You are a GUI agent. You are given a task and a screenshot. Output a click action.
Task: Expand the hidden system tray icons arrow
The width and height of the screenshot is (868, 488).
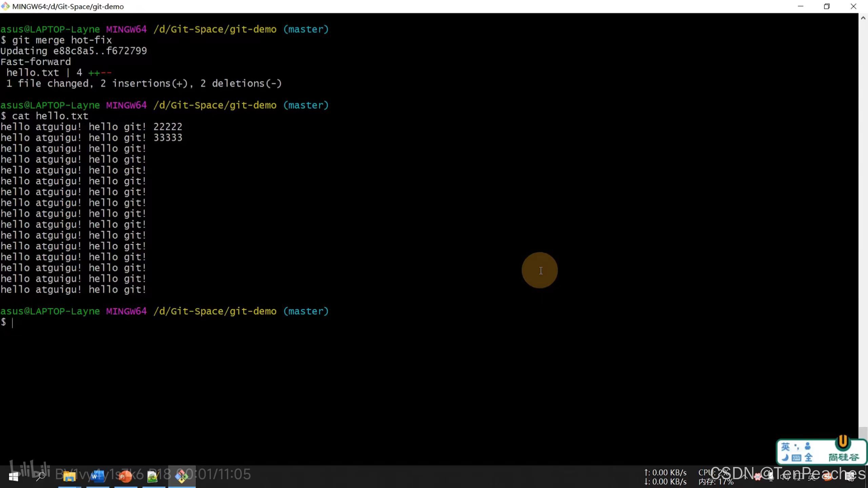pyautogui.click(x=745, y=477)
